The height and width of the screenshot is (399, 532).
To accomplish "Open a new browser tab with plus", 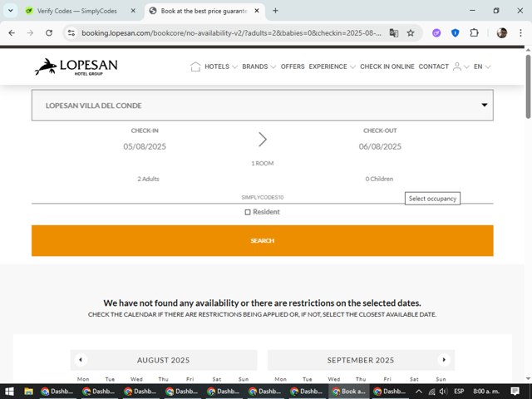I will point(275,11).
